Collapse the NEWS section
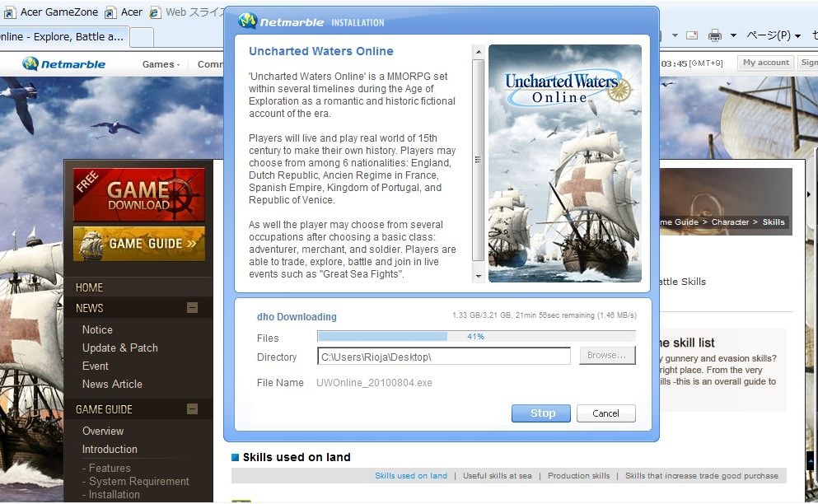Viewport: 818px width, 504px height. point(193,308)
